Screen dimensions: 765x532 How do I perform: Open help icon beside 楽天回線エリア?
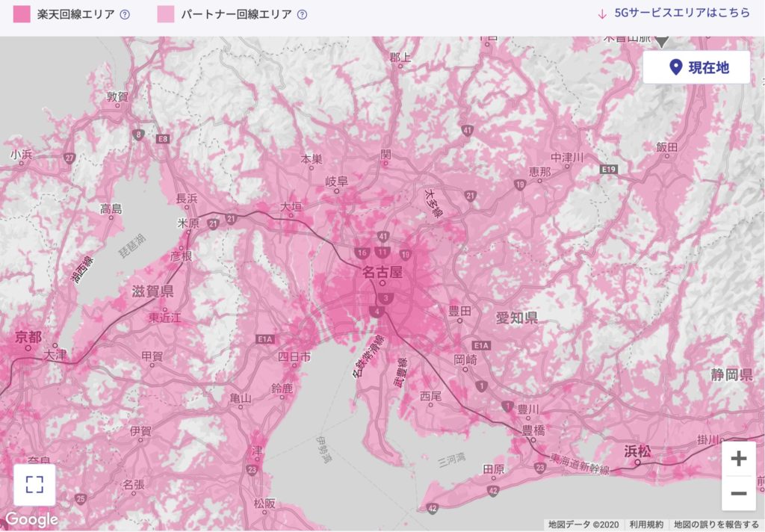click(125, 15)
